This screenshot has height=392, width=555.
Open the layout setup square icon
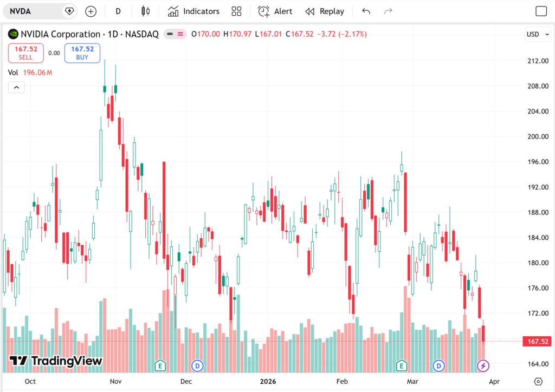(x=541, y=11)
